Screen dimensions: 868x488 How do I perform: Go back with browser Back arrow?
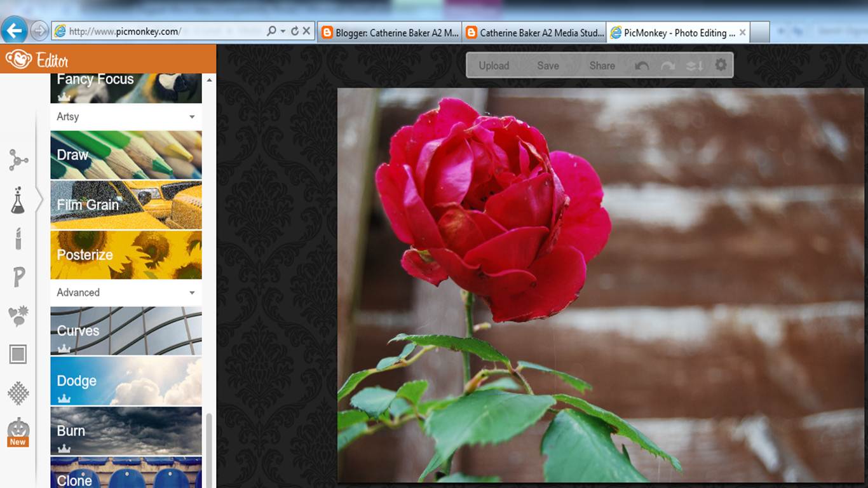(x=14, y=30)
